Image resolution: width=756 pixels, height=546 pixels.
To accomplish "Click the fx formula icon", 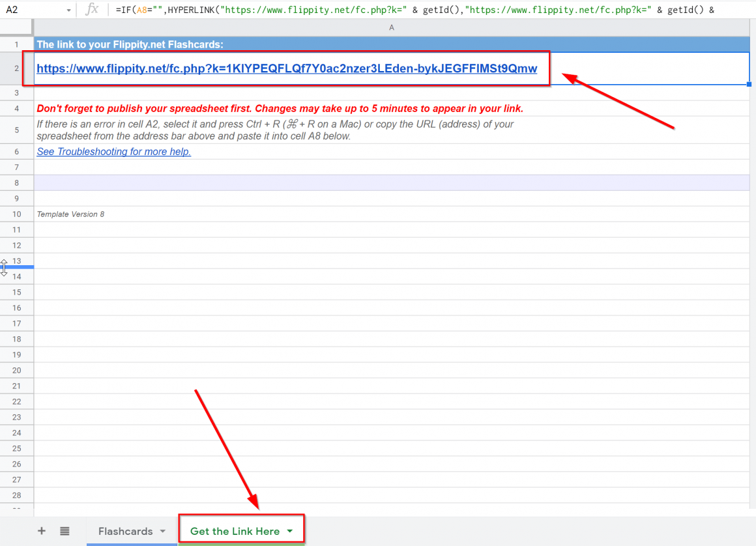I will point(91,10).
